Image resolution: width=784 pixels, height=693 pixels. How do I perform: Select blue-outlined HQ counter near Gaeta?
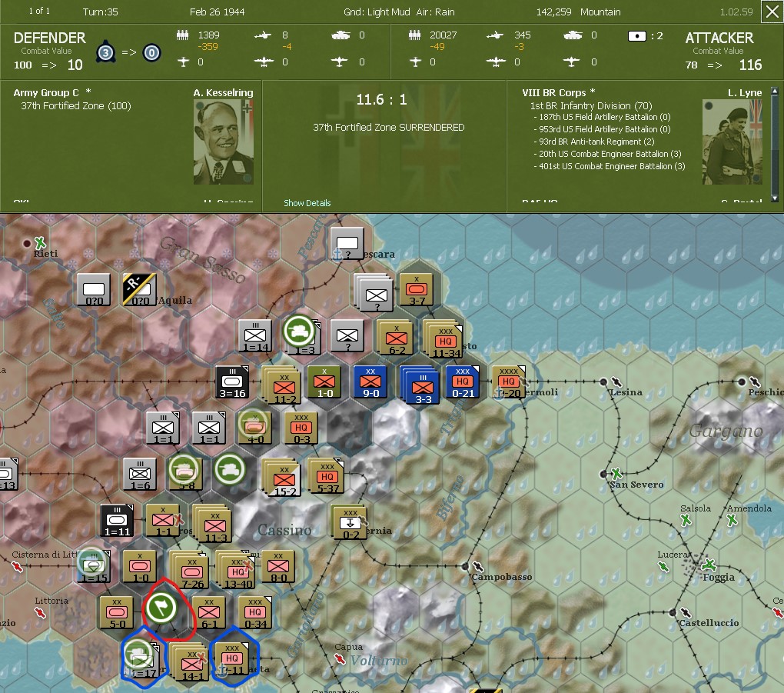coord(232,658)
